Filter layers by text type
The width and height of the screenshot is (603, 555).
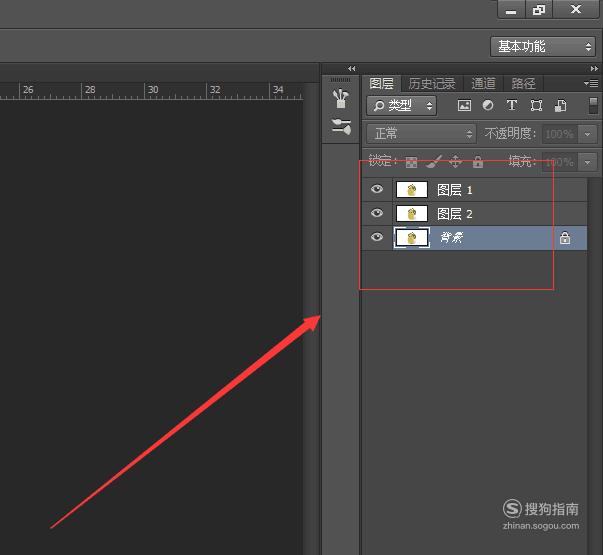click(x=511, y=105)
